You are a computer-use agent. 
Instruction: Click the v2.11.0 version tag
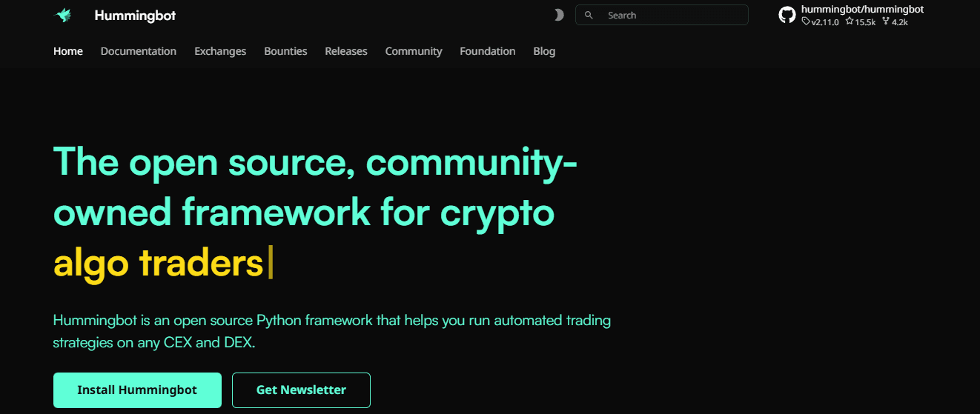pos(821,22)
